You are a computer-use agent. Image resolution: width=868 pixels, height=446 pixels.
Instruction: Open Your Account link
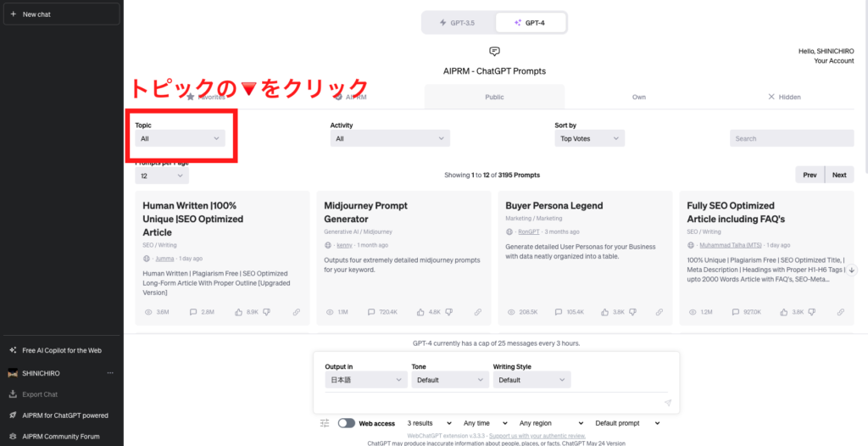pos(834,61)
